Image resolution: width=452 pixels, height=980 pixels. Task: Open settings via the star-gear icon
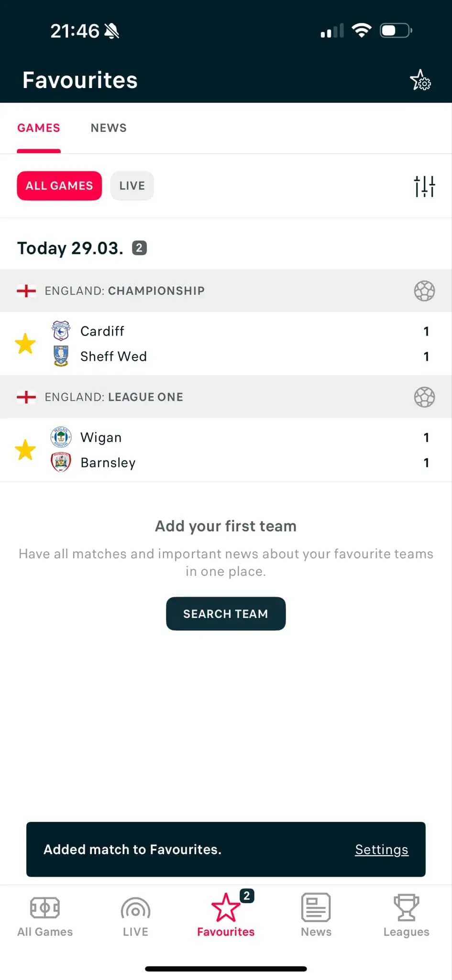[420, 80]
